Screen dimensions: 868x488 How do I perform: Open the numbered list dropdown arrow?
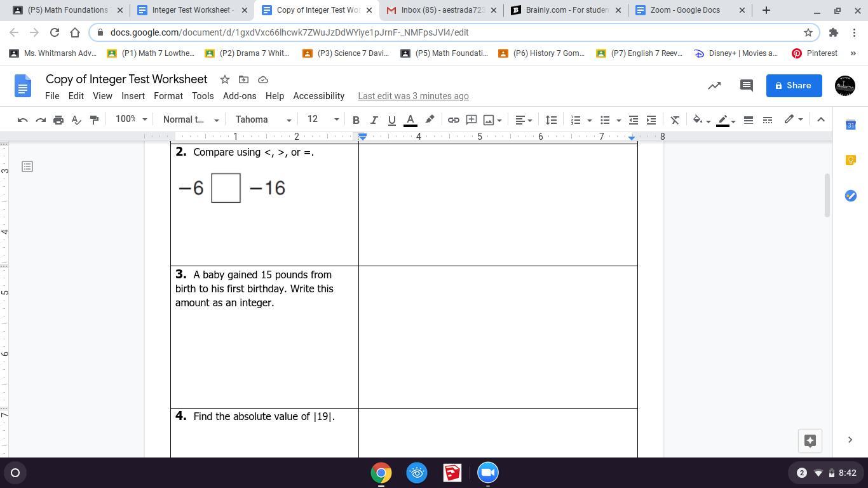tap(590, 119)
